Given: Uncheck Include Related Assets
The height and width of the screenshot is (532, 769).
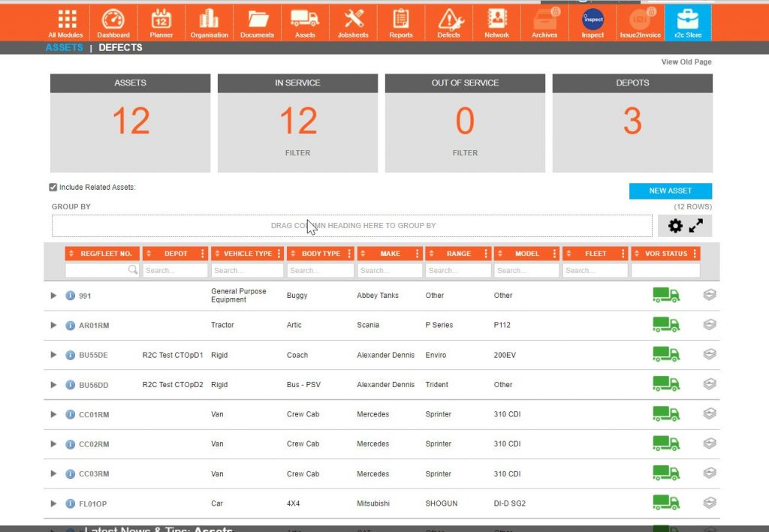Looking at the screenshot, I should click(x=53, y=187).
